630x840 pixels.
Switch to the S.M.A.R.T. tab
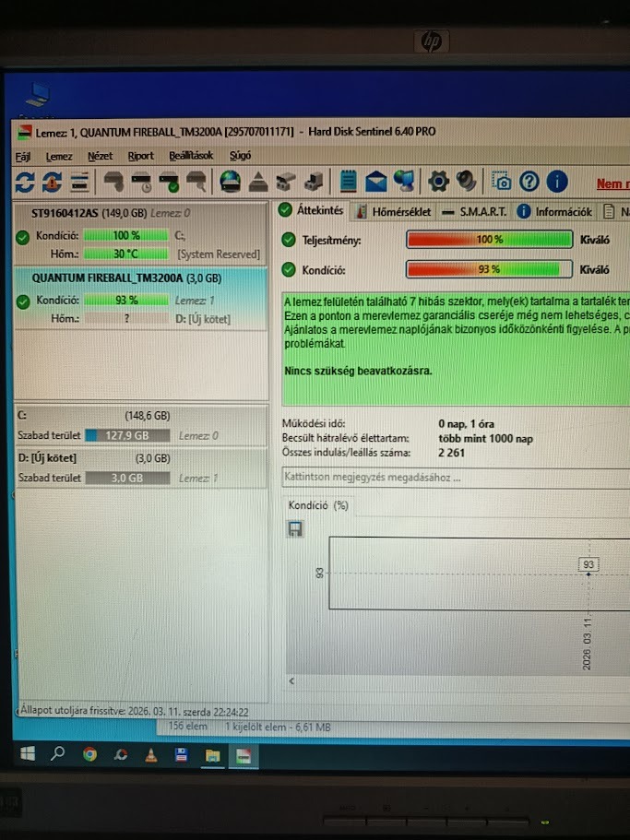click(475, 211)
